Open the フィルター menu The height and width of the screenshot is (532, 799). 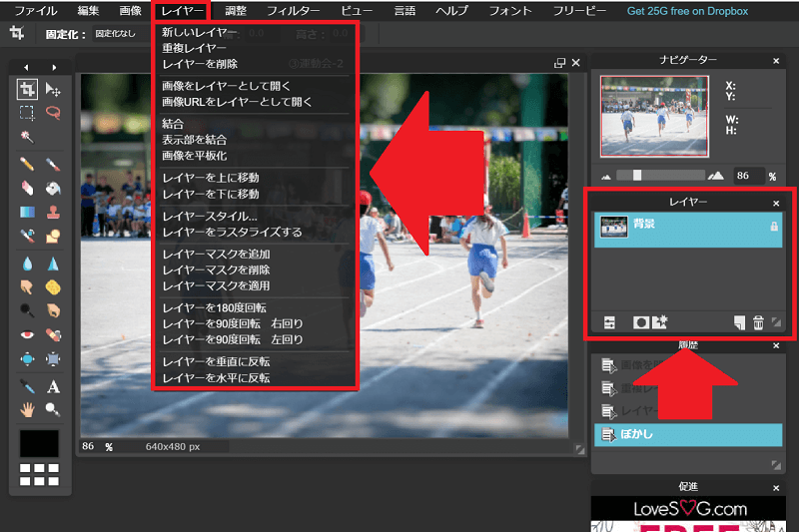pyautogui.click(x=293, y=11)
